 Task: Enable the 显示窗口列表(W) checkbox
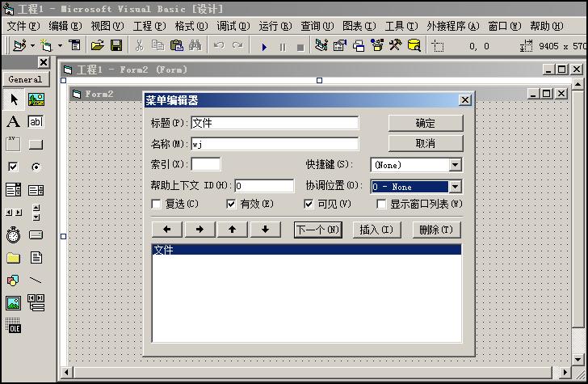(x=381, y=205)
